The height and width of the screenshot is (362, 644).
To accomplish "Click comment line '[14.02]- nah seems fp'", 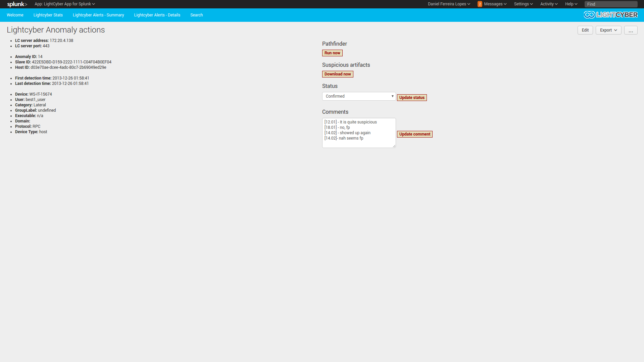I will coord(344,138).
